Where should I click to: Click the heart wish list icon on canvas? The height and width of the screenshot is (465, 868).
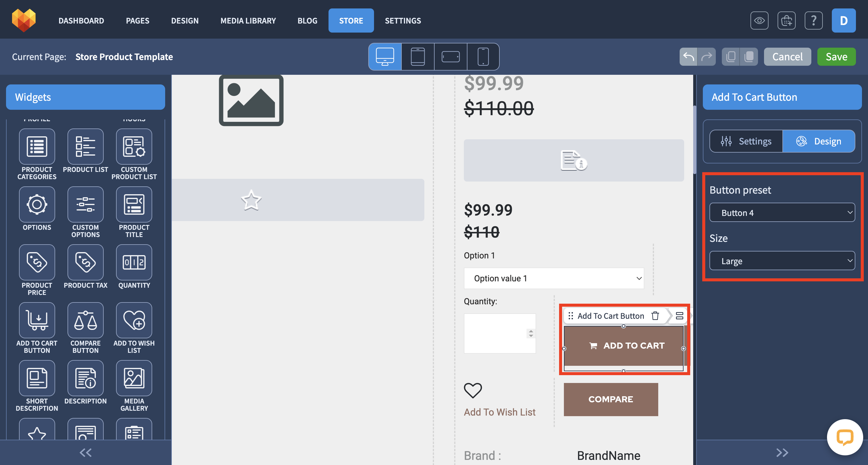click(473, 391)
